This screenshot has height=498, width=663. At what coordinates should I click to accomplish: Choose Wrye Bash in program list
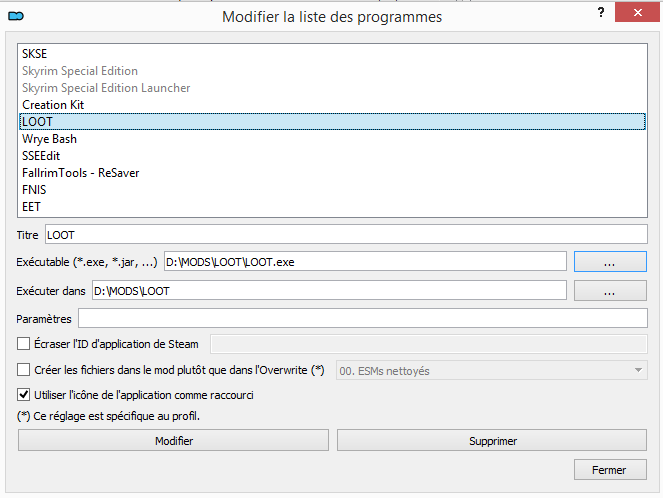[x=50, y=139]
